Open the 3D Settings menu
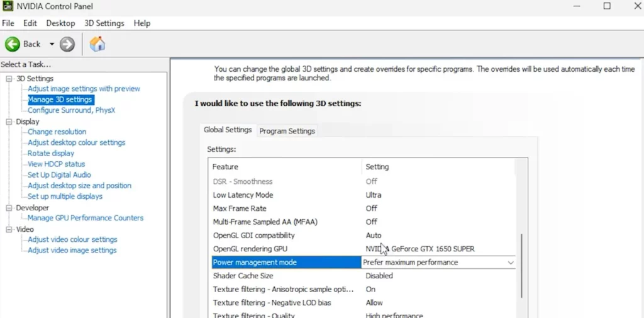 104,23
